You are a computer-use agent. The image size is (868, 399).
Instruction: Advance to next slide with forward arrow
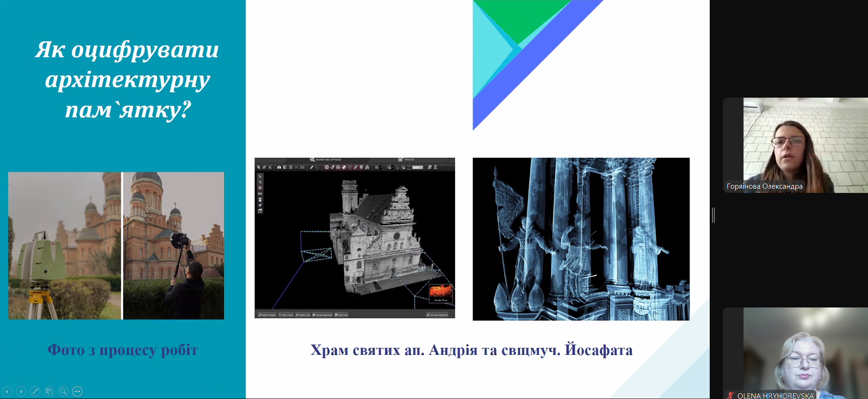coord(21,391)
